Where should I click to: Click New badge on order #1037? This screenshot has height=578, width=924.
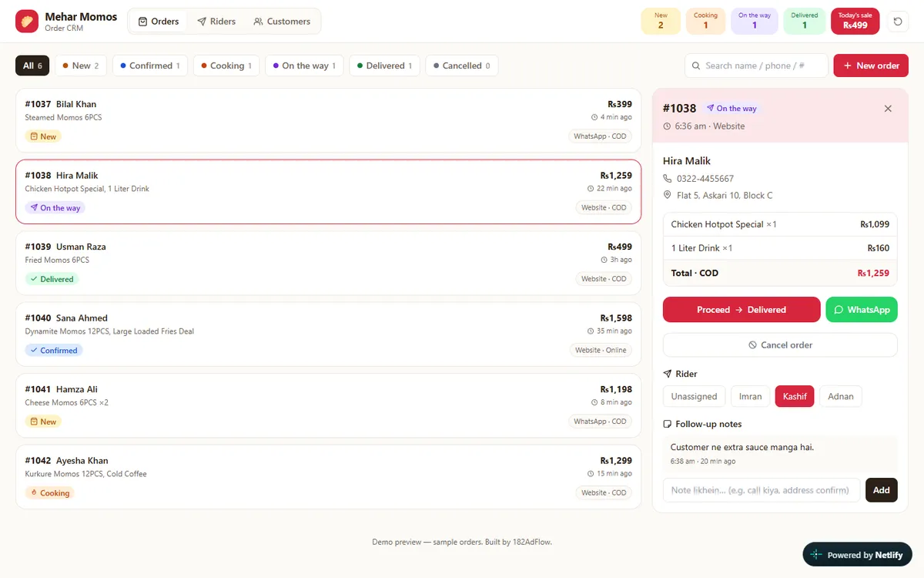[43, 136]
